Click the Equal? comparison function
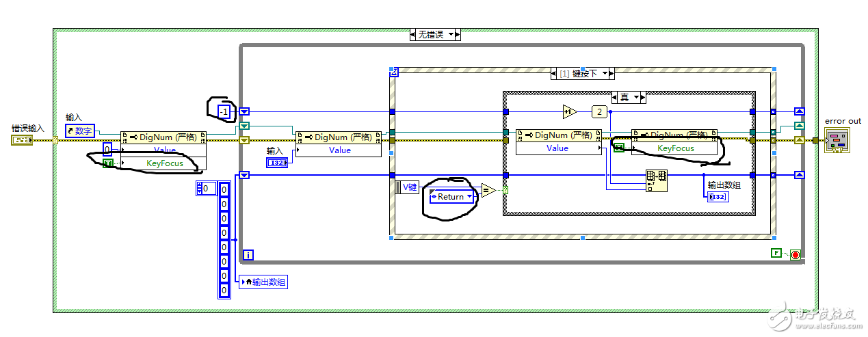868x337 pixels. [x=488, y=191]
